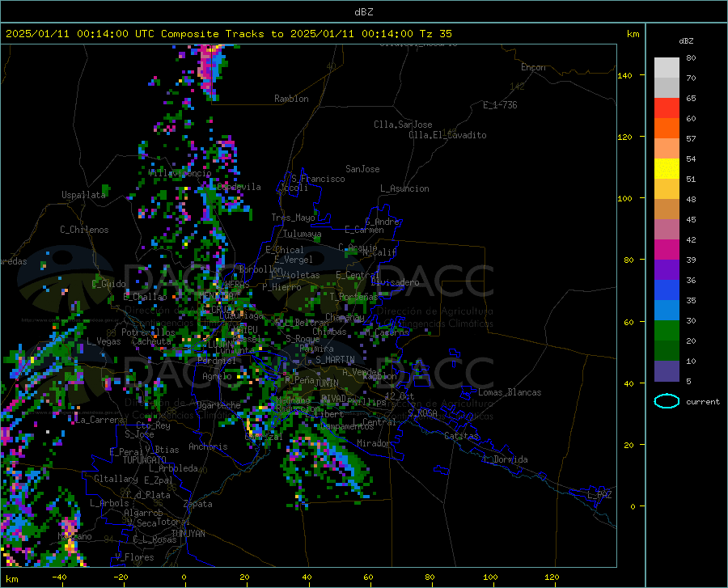Click the 'C_Chilenos' map label
This screenshot has width=728, height=588.
[x=84, y=229]
